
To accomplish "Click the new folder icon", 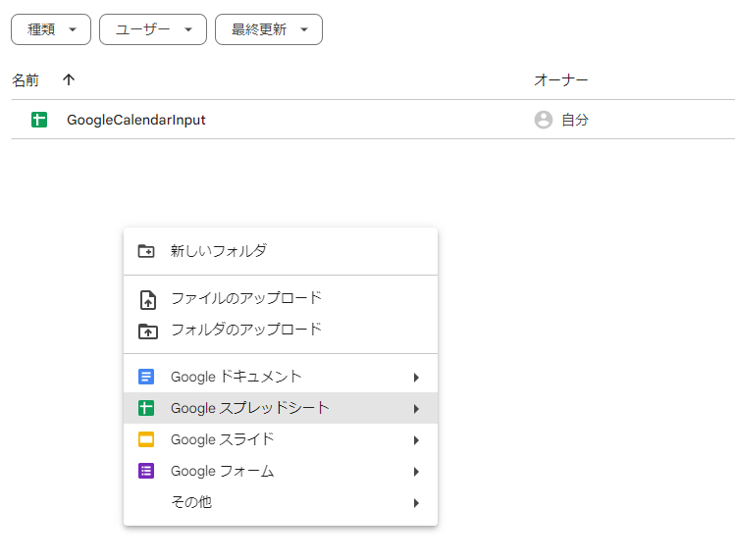I will click(146, 251).
